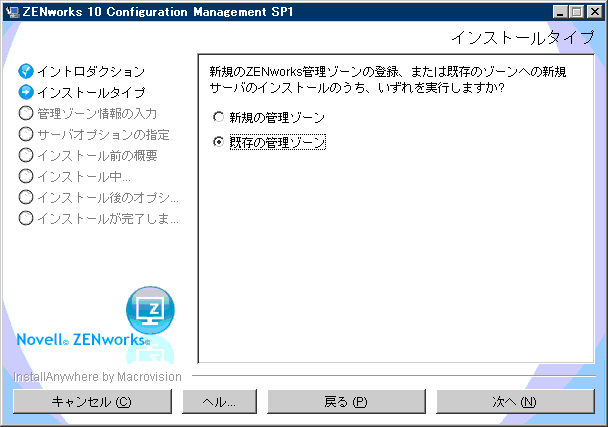Click the 管理ゾーン情報の入力 step label
Image resolution: width=608 pixels, height=427 pixels.
[x=97, y=113]
